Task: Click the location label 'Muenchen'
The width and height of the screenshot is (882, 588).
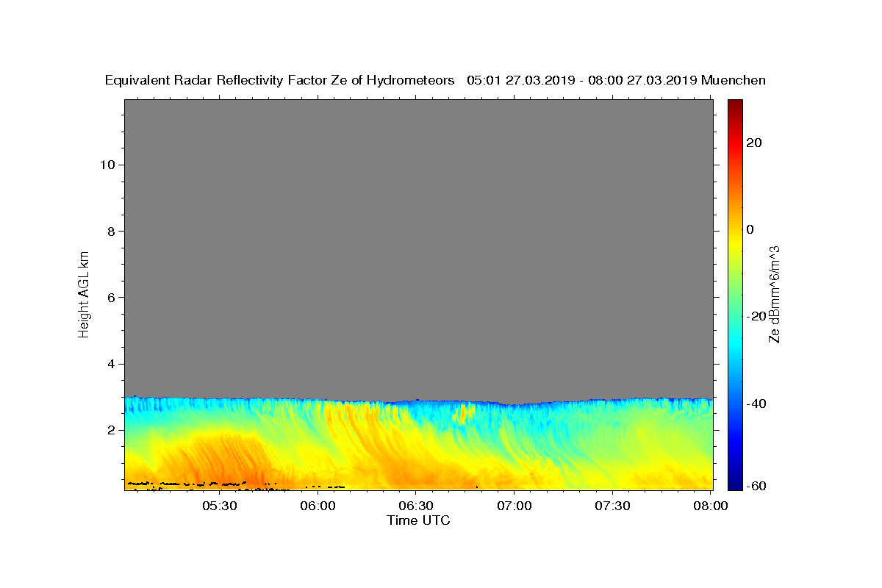Action: 734,80
